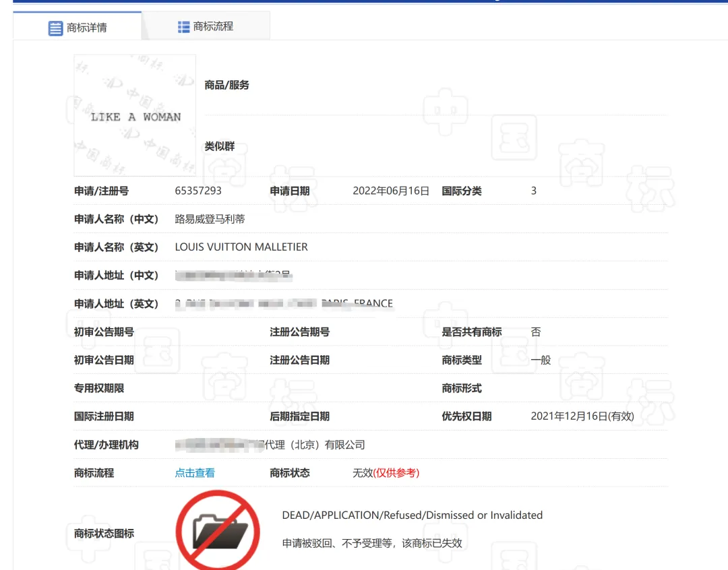Open the 商标详情 tab
The width and height of the screenshot is (728, 570).
coord(77,28)
